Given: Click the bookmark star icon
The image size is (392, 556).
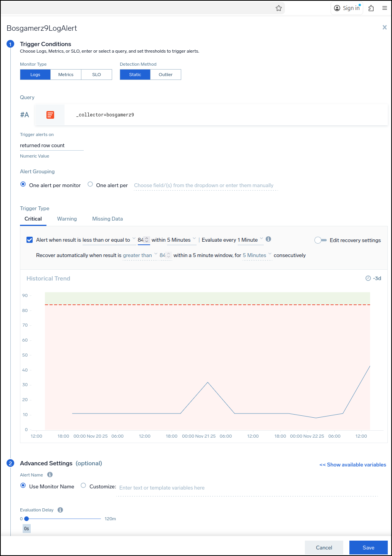Looking at the screenshot, I should [x=279, y=8].
